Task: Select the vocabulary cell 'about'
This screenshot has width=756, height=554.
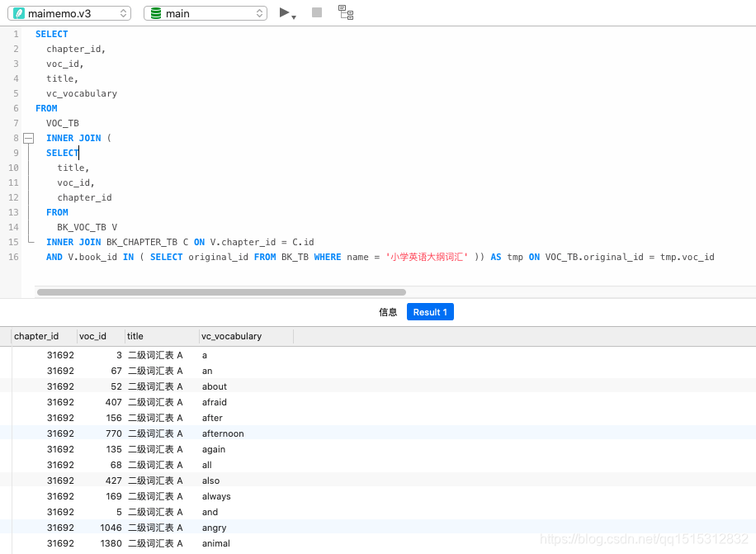Action: 214,386
